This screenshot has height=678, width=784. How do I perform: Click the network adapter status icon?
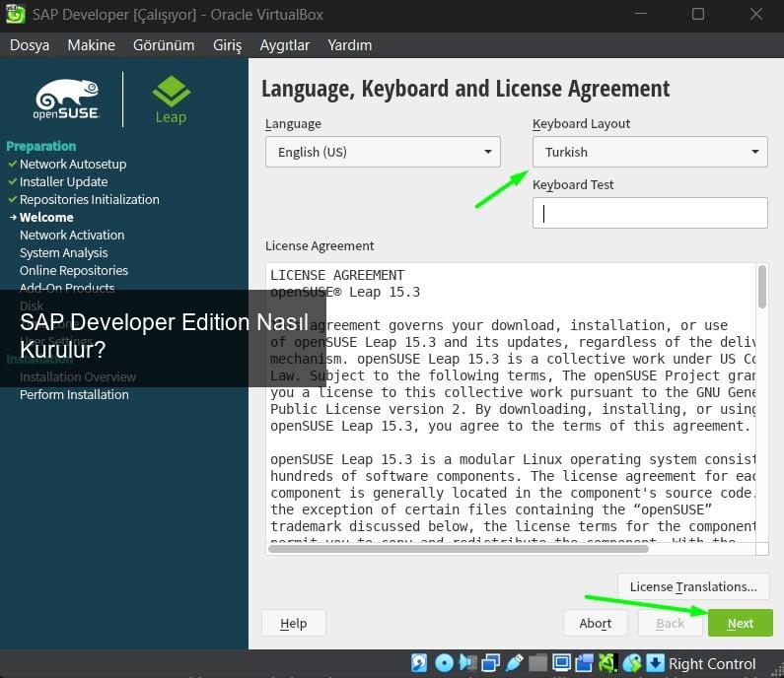tap(489, 663)
